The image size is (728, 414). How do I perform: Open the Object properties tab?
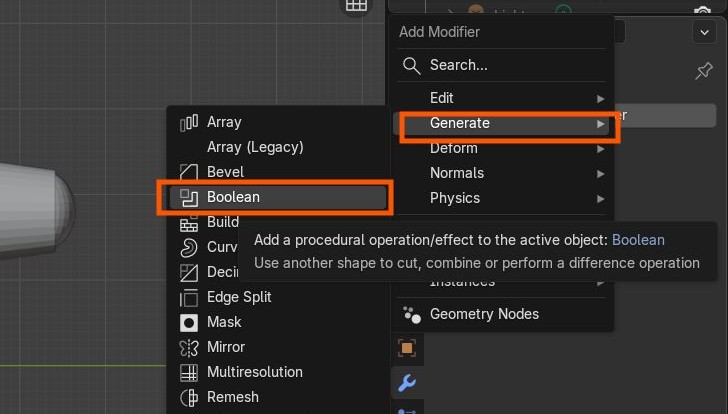[406, 348]
